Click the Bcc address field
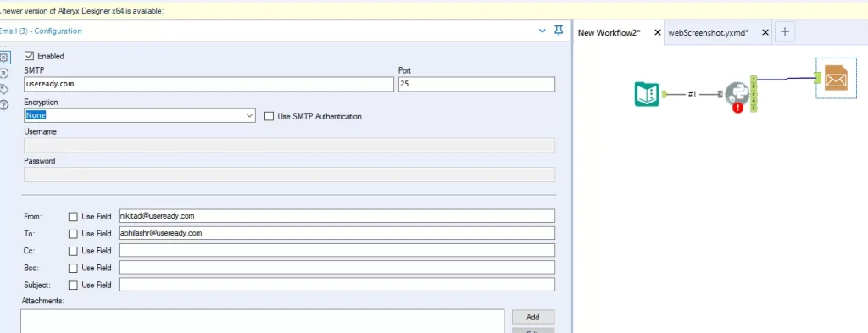This screenshot has height=333, width=868. [x=337, y=267]
